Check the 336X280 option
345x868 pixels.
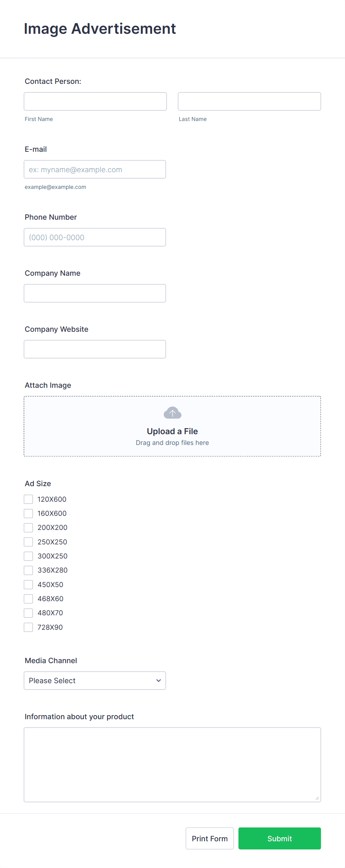28,570
